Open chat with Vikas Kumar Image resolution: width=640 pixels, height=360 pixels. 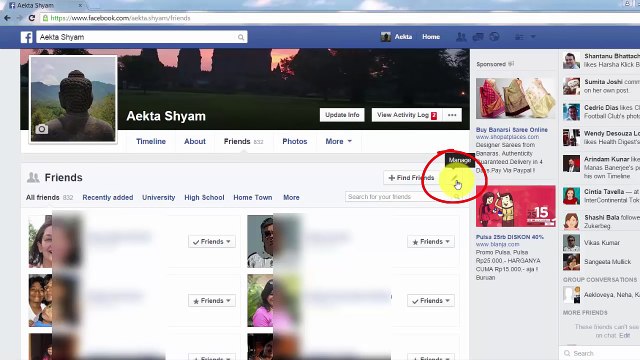tap(601, 243)
